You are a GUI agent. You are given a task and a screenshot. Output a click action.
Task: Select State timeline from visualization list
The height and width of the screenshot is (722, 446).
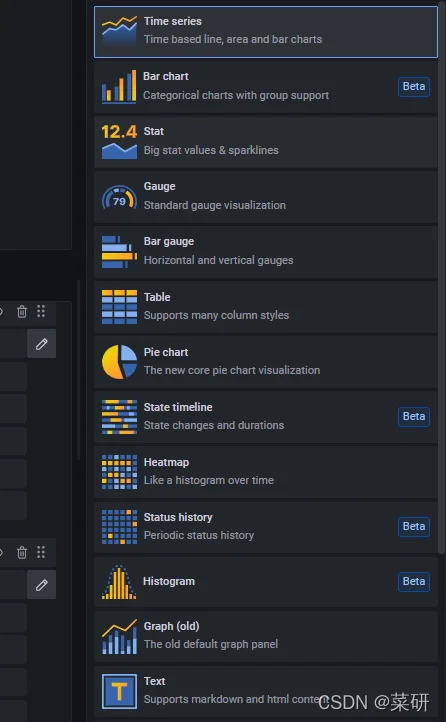click(x=266, y=417)
